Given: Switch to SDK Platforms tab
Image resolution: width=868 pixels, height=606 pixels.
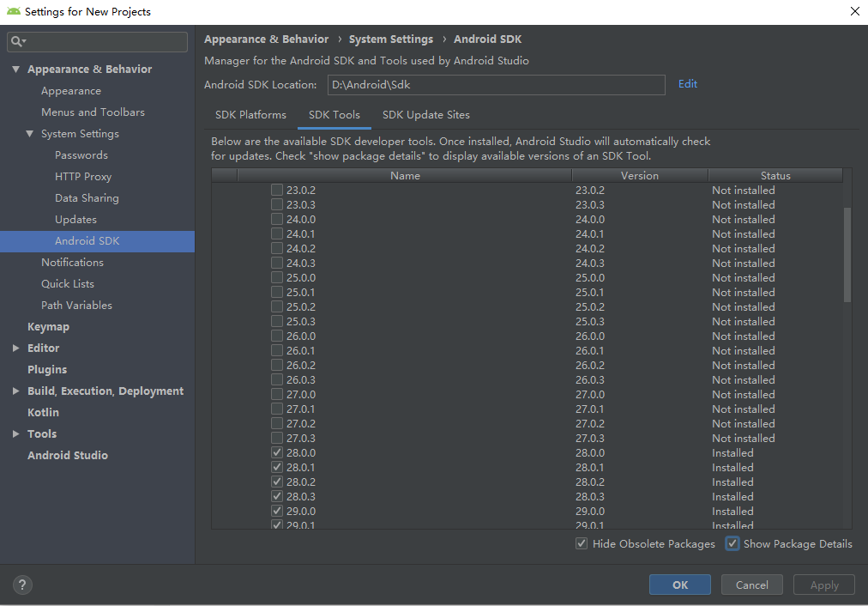Looking at the screenshot, I should point(250,115).
